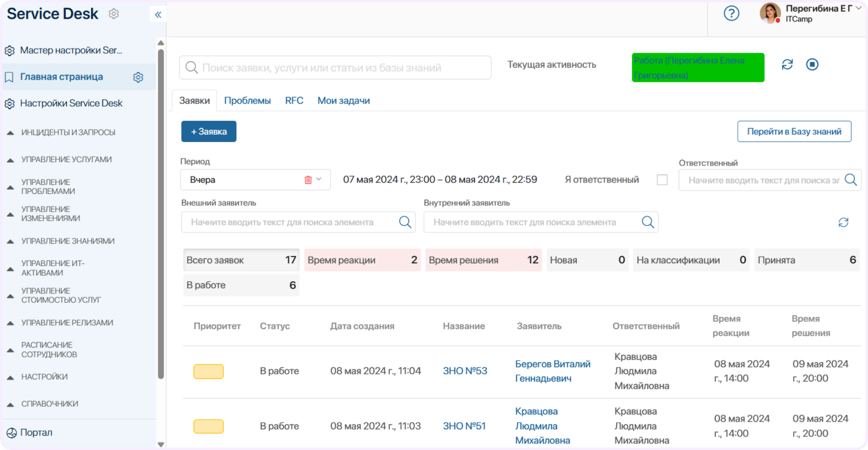This screenshot has height=450, width=868.
Task: Toggle the Я ответственный checkbox
Action: 662,180
